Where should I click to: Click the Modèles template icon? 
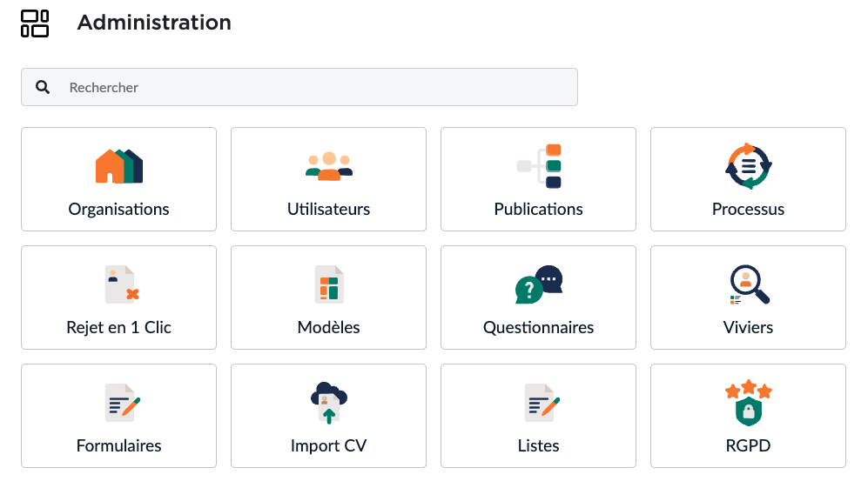pyautogui.click(x=329, y=284)
